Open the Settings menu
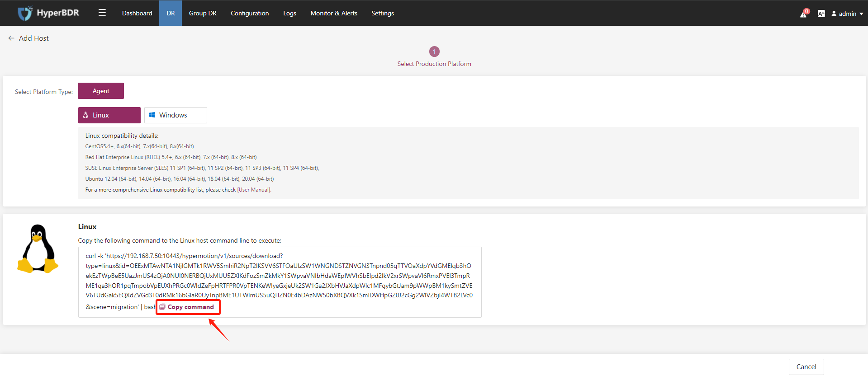The width and height of the screenshot is (868, 380). coord(383,13)
